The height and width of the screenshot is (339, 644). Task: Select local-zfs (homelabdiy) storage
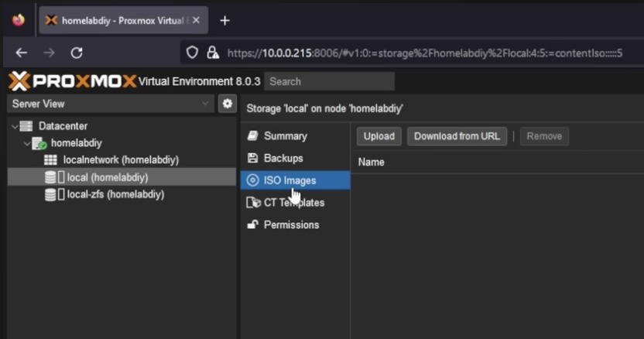coord(115,194)
